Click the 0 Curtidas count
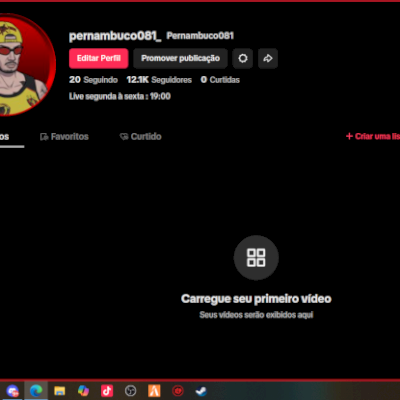 pyautogui.click(x=220, y=80)
